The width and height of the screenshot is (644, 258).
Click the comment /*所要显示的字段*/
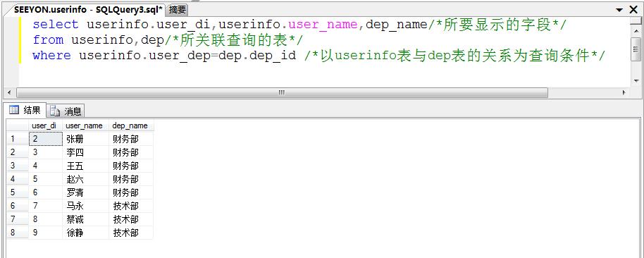(497, 25)
